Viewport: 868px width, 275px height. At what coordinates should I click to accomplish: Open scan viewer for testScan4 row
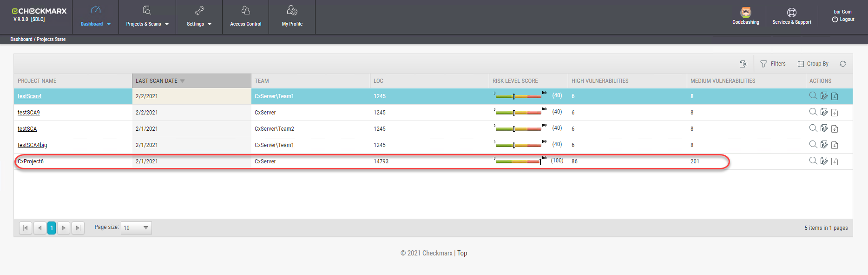(813, 95)
